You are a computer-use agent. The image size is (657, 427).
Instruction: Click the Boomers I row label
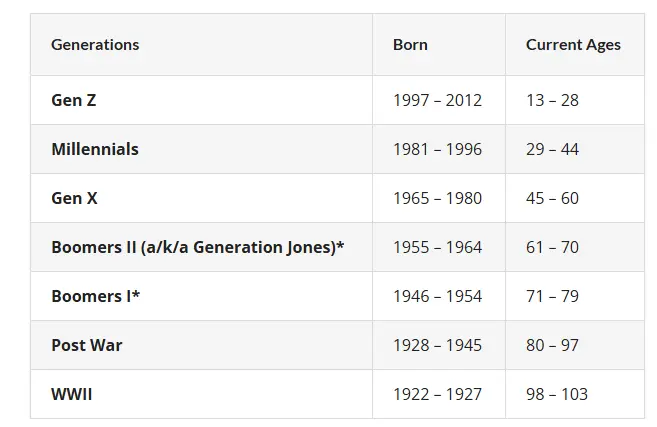(x=96, y=296)
